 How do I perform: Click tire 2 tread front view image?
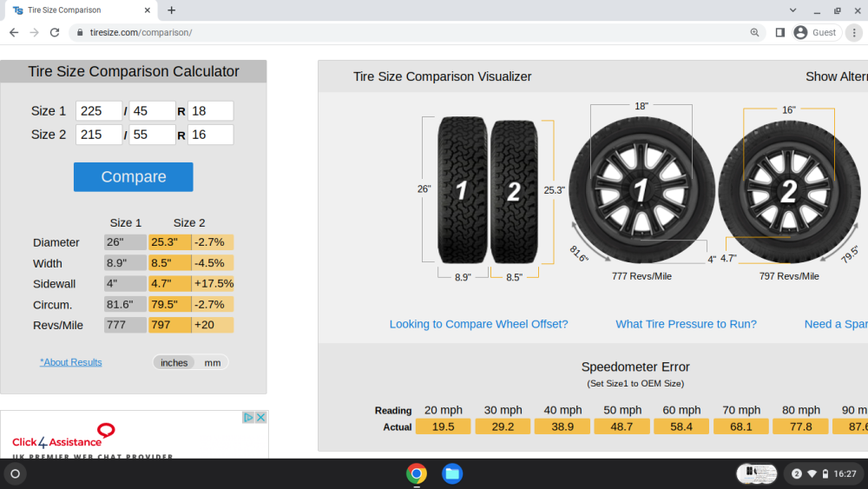coord(514,192)
